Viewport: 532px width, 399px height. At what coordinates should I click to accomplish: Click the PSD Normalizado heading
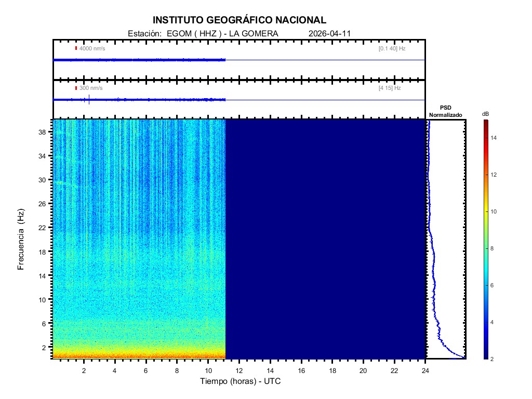(446, 111)
